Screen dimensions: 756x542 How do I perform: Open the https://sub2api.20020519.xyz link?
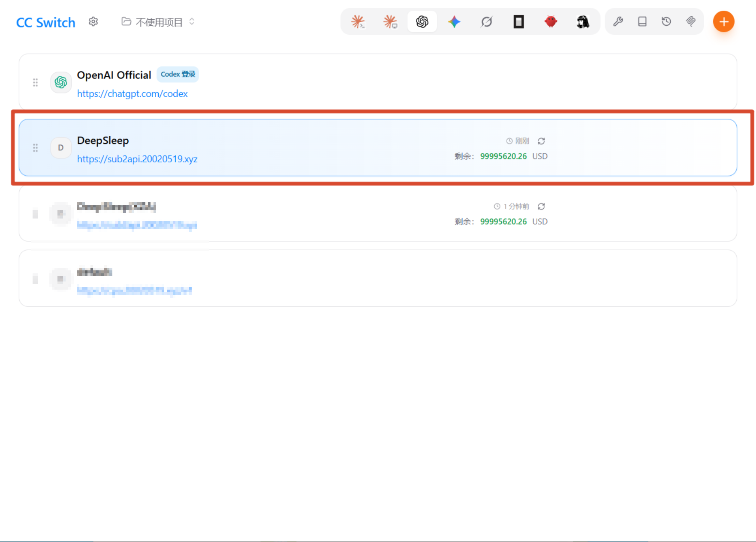[137, 159]
